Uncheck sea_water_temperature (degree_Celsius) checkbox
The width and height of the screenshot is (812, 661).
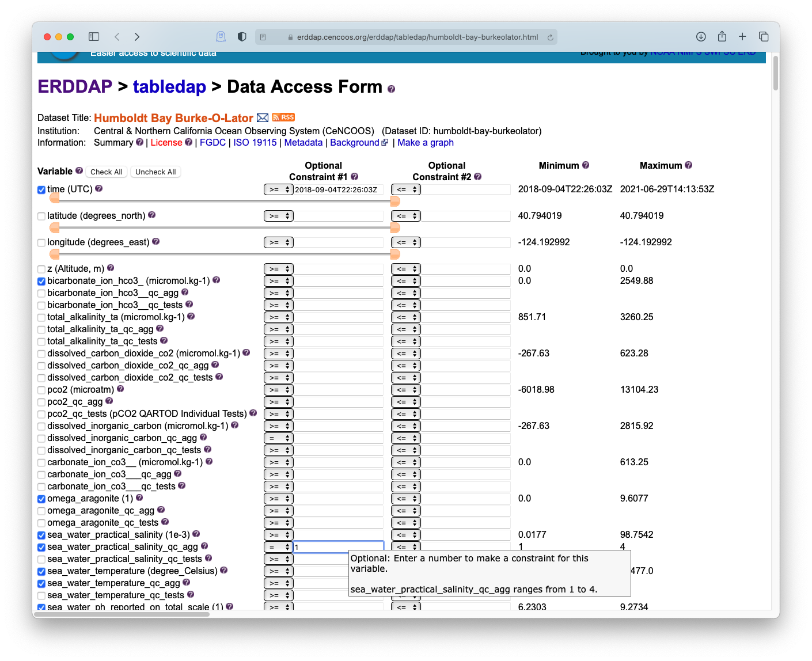click(41, 572)
